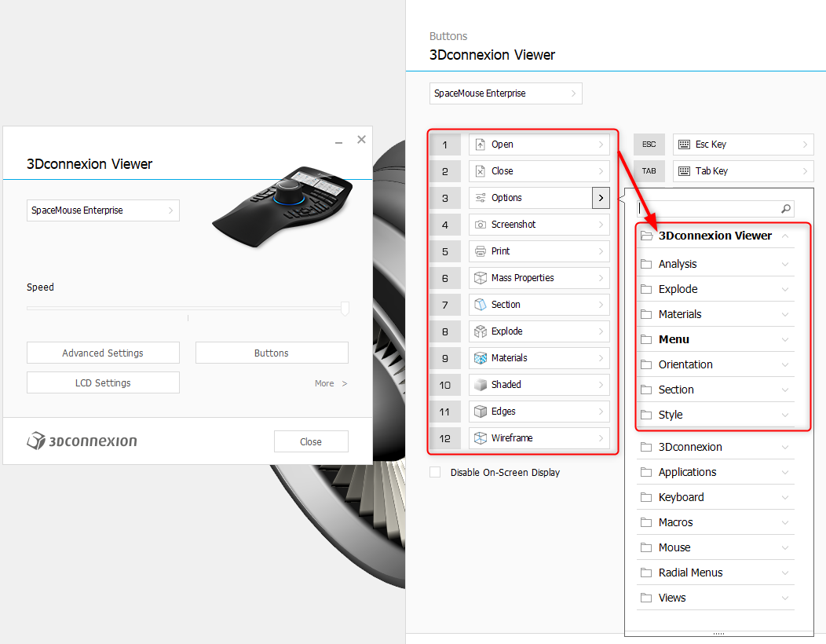The width and height of the screenshot is (826, 644).
Task: Tick the Disable On-Screen Display checkbox
Action: tap(435, 472)
